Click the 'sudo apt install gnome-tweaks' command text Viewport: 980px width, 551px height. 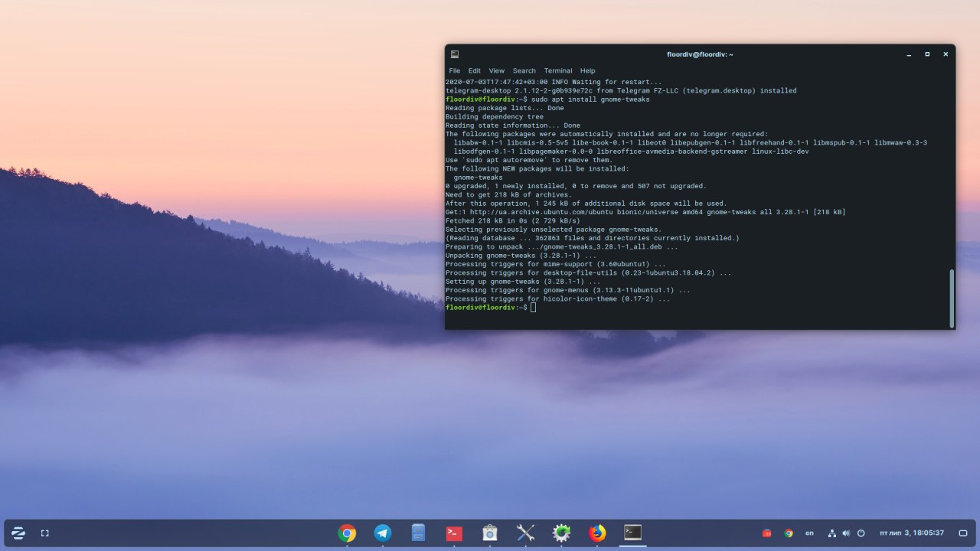tap(590, 99)
